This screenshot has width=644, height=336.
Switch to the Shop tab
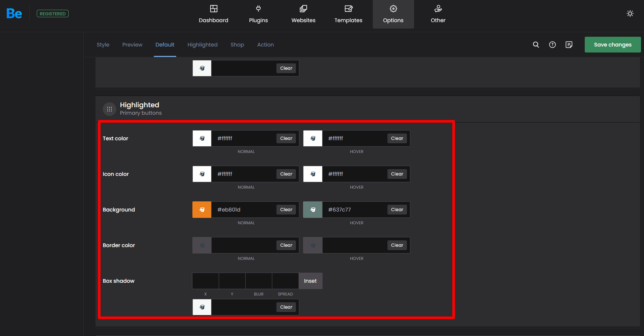(237, 45)
